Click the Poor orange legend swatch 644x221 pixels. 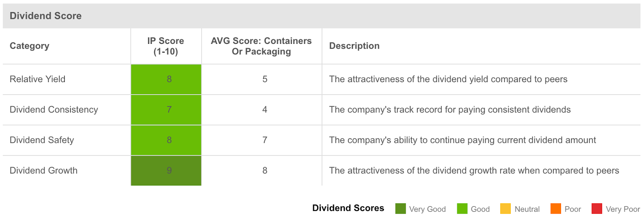[x=555, y=209]
